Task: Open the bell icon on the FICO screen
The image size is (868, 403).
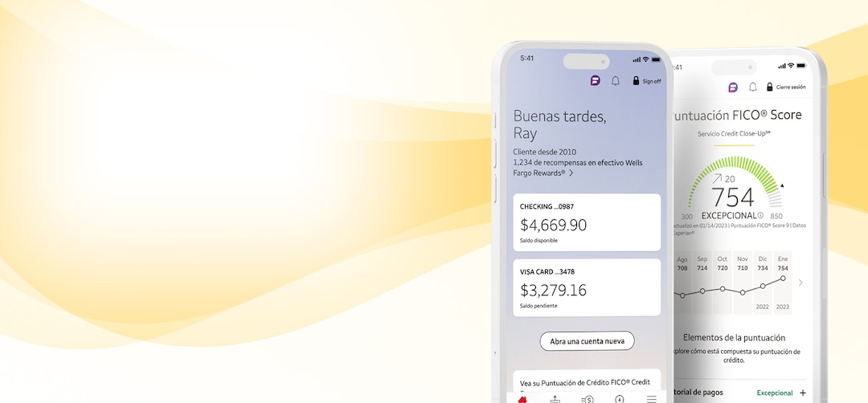Action: [x=752, y=87]
